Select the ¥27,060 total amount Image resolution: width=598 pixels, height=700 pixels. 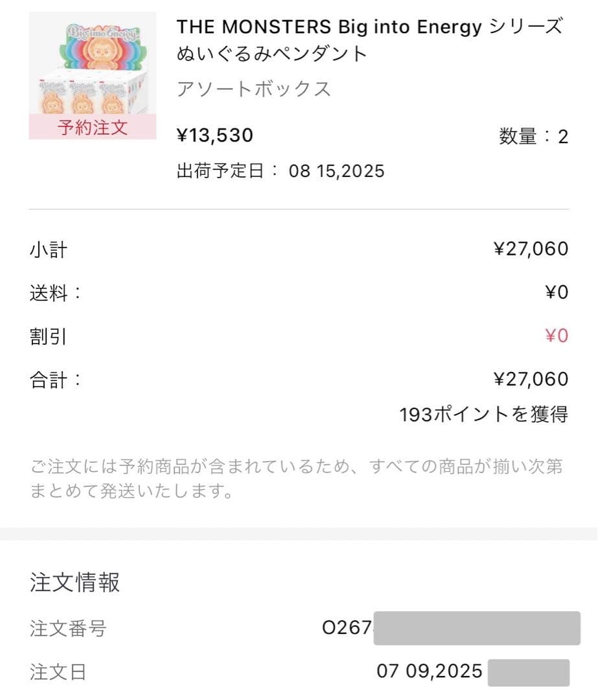(x=531, y=379)
